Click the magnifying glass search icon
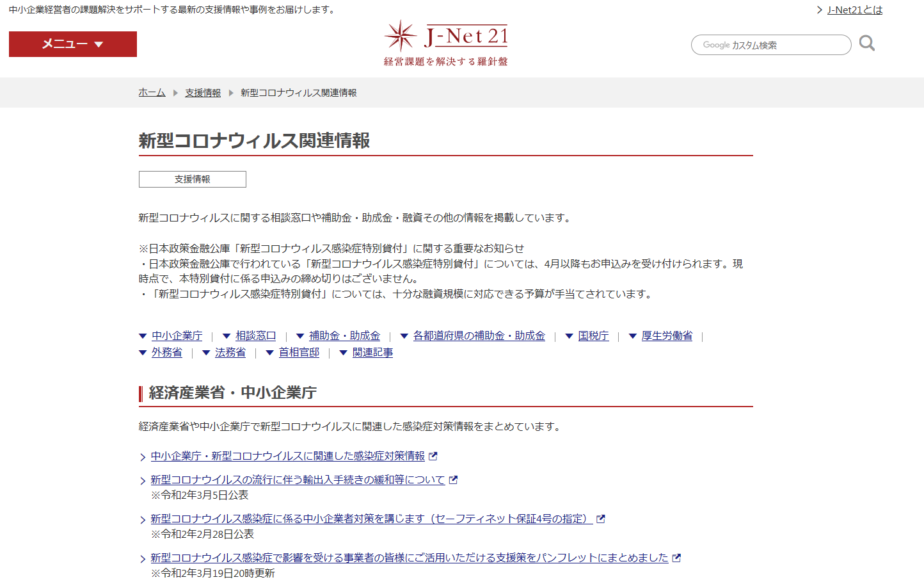 (x=866, y=44)
